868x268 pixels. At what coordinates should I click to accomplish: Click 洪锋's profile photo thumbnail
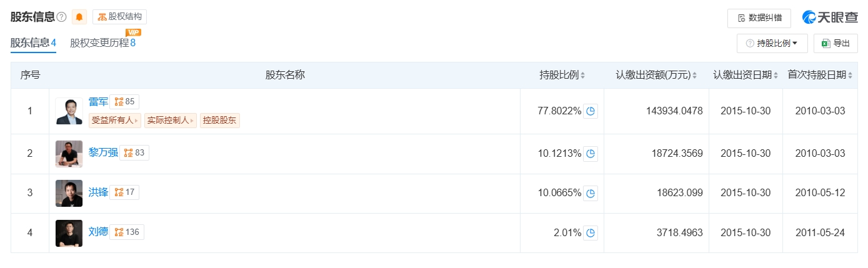69,193
